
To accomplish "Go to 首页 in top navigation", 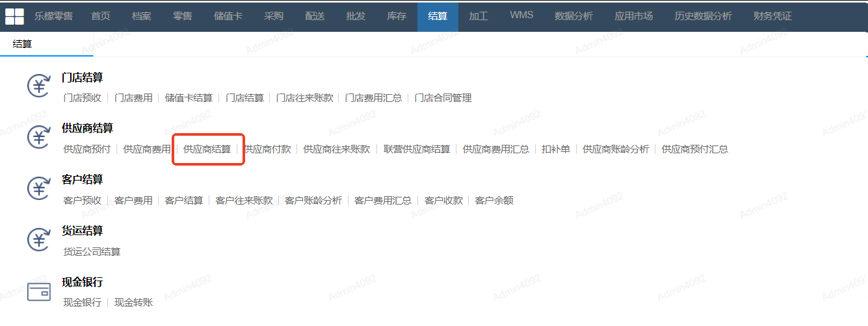I will (x=101, y=16).
